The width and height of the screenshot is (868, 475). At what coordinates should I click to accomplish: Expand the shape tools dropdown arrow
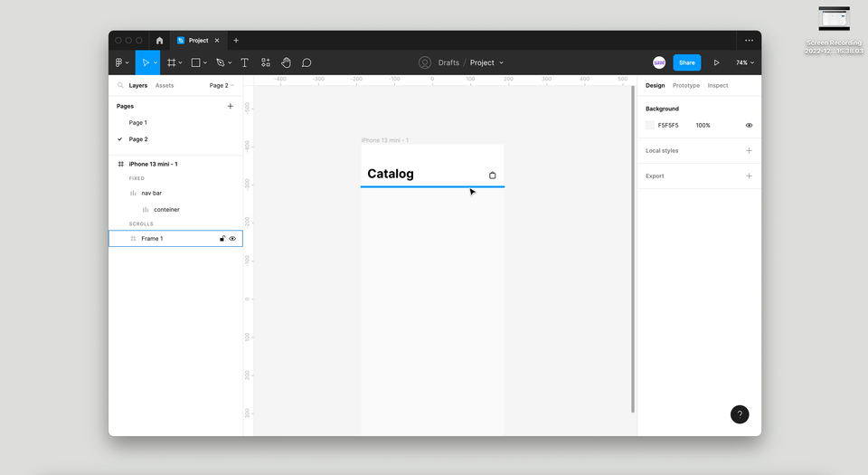[x=205, y=62]
